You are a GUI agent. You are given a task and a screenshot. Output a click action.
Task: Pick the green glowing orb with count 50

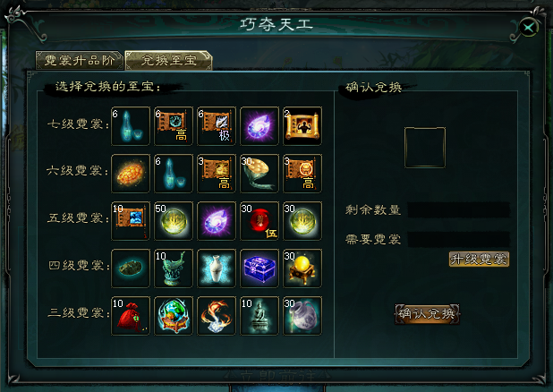click(174, 221)
